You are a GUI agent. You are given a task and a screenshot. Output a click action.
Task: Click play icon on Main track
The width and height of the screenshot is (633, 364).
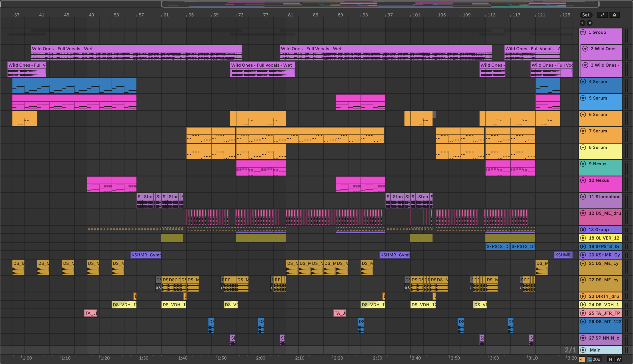tap(583, 350)
